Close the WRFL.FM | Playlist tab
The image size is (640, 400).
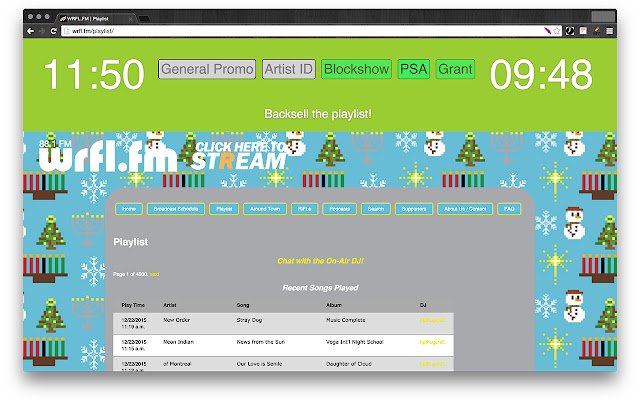[131, 18]
